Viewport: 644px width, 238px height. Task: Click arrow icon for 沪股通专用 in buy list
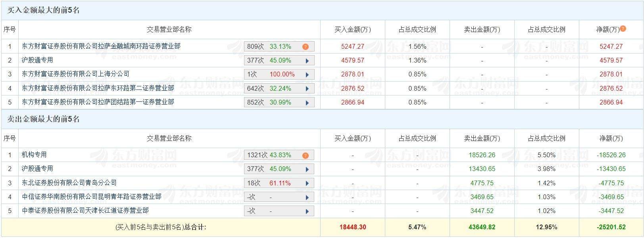click(307, 61)
